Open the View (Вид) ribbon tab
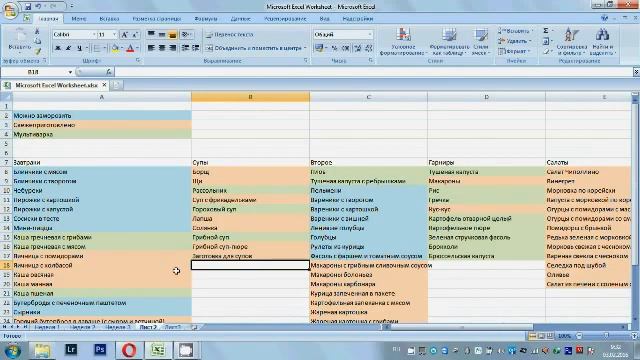The height and width of the screenshot is (360, 640). [x=324, y=19]
